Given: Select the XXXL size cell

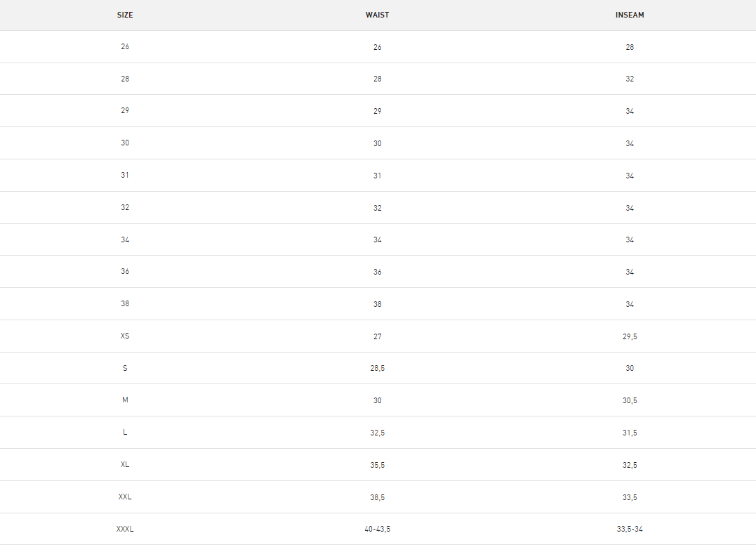Looking at the screenshot, I should pyautogui.click(x=125, y=529).
